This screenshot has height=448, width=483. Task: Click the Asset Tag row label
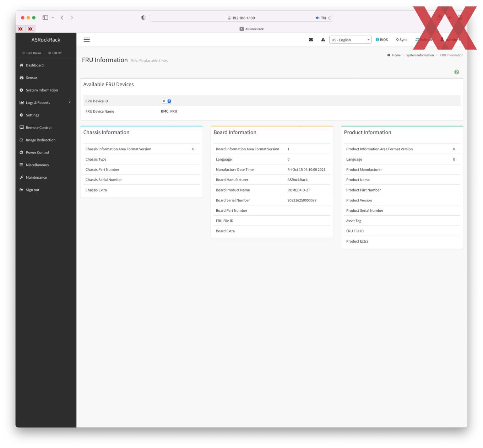pos(354,221)
